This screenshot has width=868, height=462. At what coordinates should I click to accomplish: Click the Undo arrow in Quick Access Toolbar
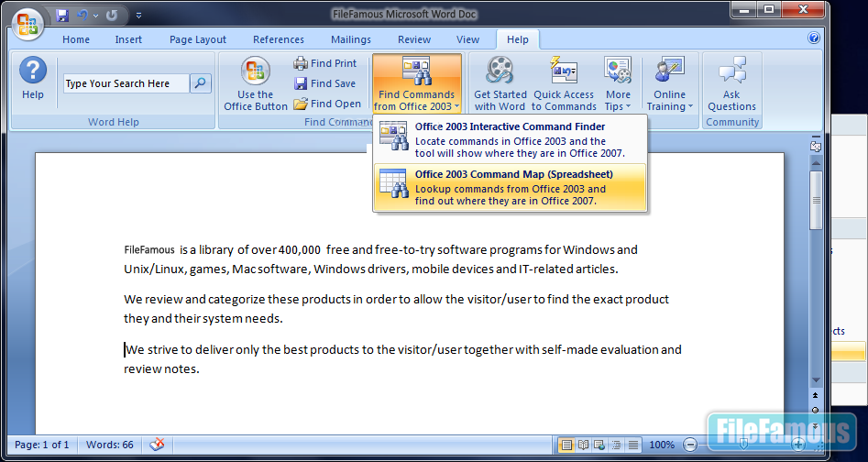click(82, 16)
